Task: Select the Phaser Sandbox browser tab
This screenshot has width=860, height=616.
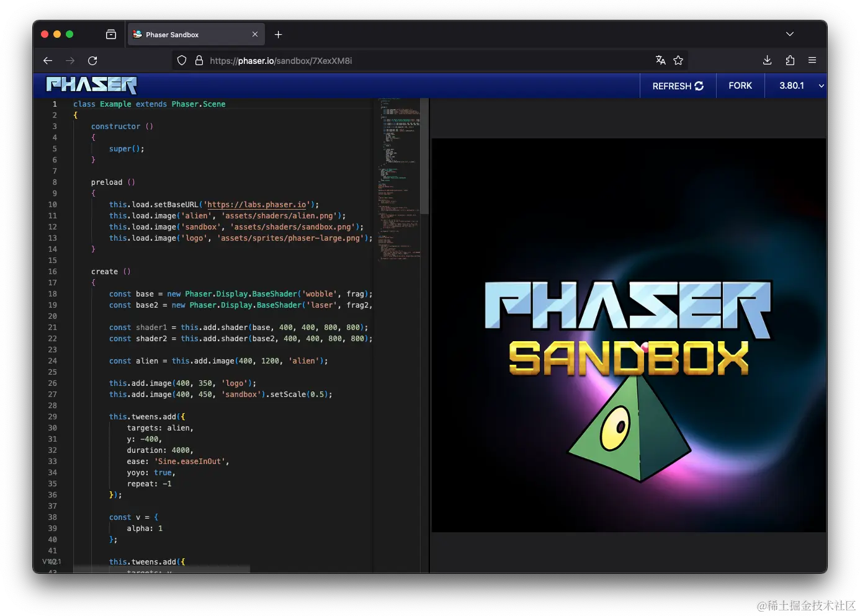Action: [x=196, y=35]
